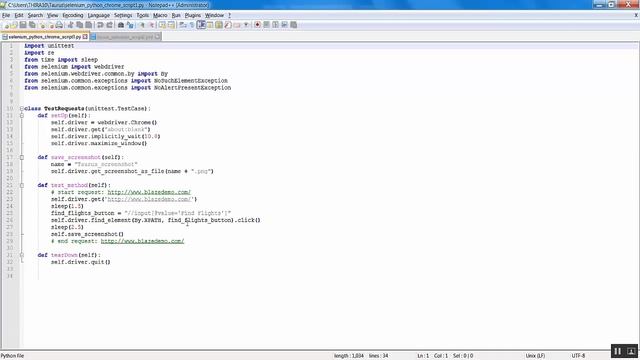Click the Copy toolbar icon
This screenshot has height=360, width=640.
[79, 25]
